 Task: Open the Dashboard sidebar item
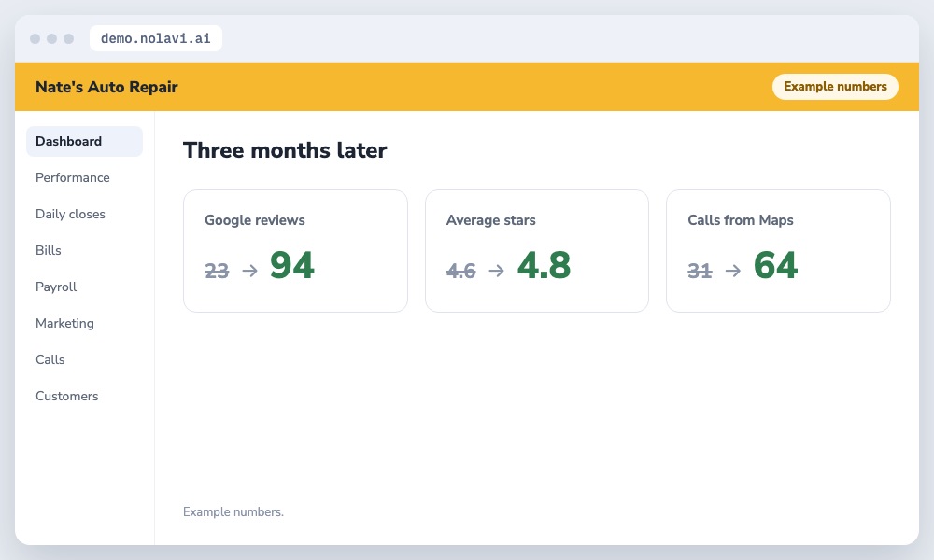click(x=84, y=141)
